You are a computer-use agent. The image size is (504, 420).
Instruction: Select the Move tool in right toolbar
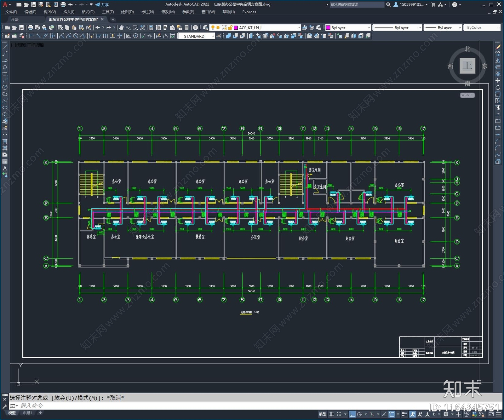click(498, 81)
